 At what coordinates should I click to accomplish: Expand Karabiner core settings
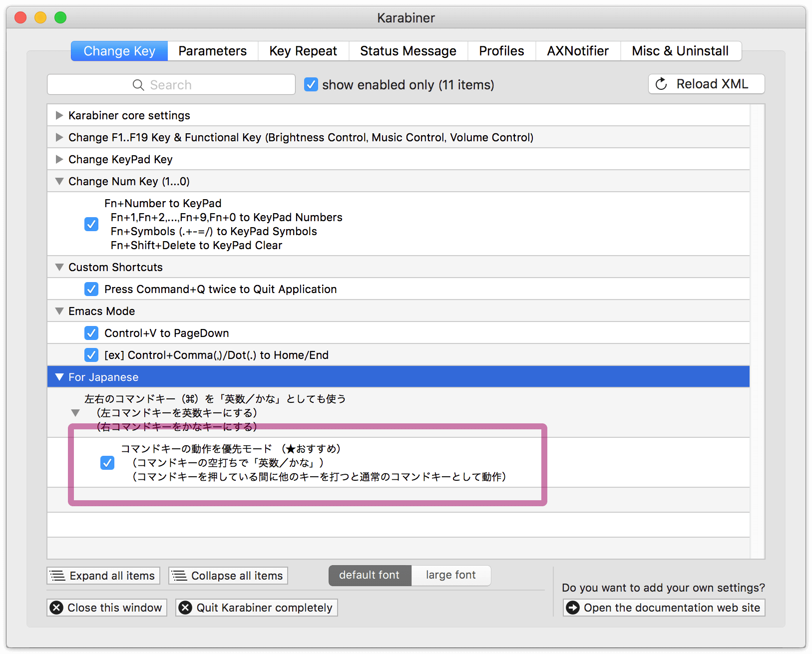pos(59,115)
